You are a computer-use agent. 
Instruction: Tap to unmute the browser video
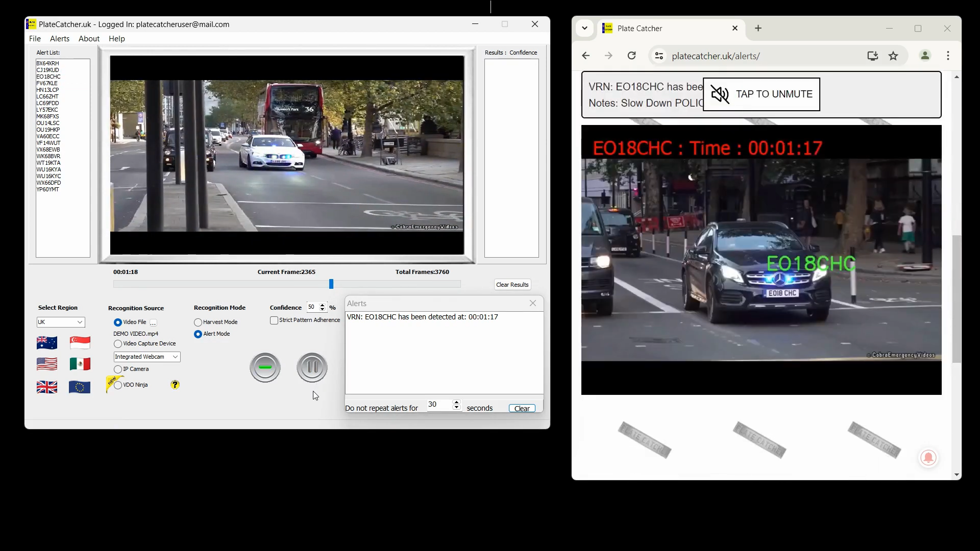762,94
